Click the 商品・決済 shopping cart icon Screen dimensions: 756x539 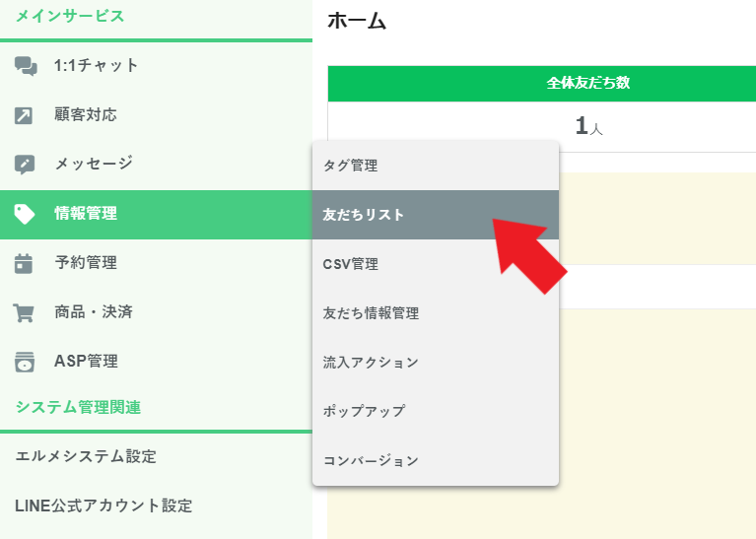click(25, 312)
